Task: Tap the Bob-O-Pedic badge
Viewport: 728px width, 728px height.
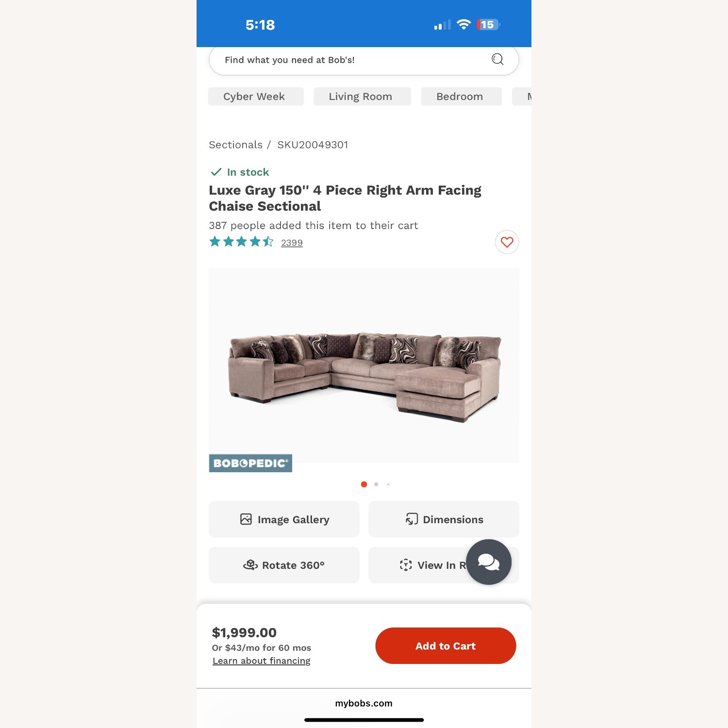Action: point(250,463)
